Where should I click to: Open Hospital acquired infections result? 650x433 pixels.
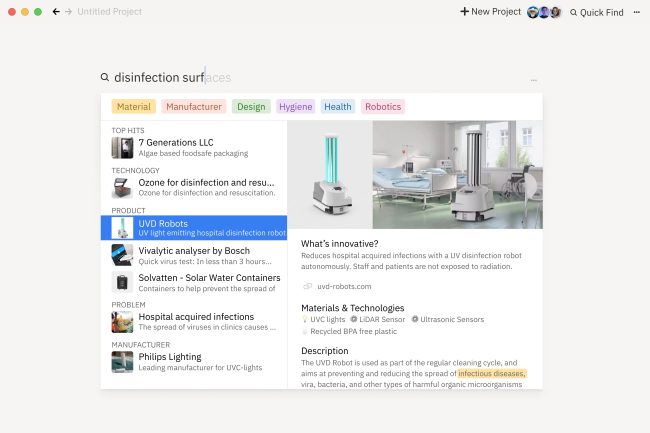tap(194, 322)
